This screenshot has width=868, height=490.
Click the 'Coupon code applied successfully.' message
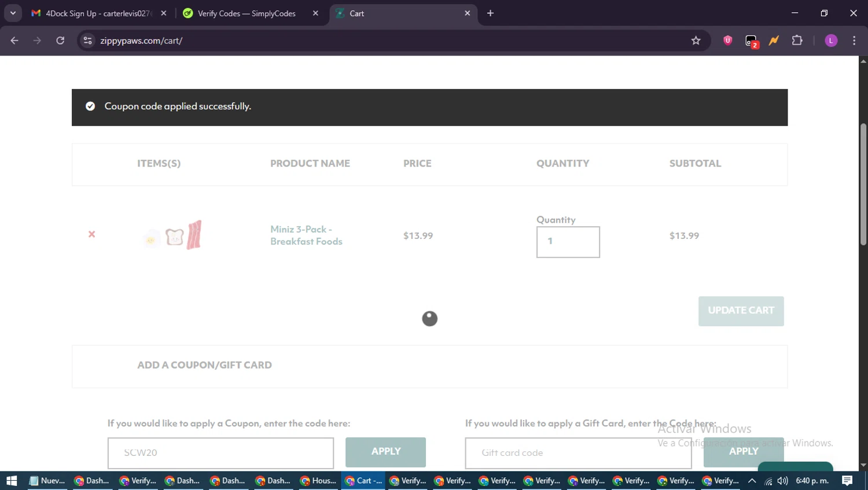pos(178,106)
